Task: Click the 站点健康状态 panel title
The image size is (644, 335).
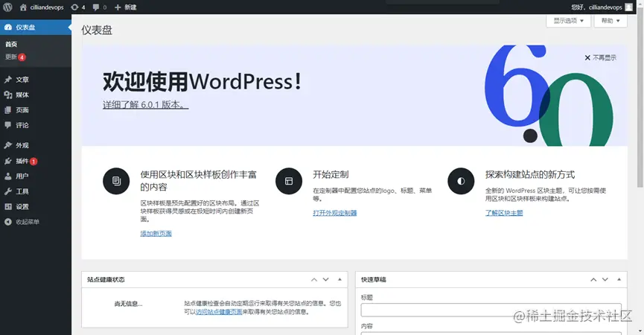Action: point(106,280)
